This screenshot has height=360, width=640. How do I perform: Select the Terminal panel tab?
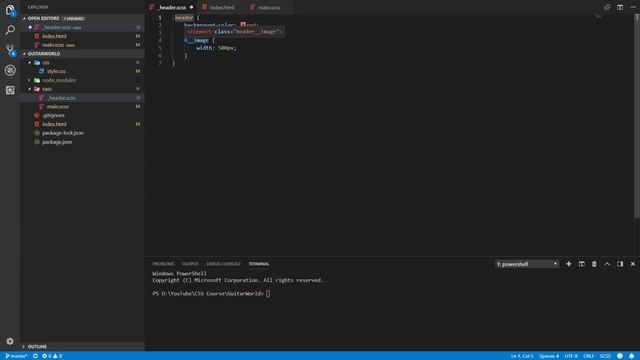click(259, 264)
